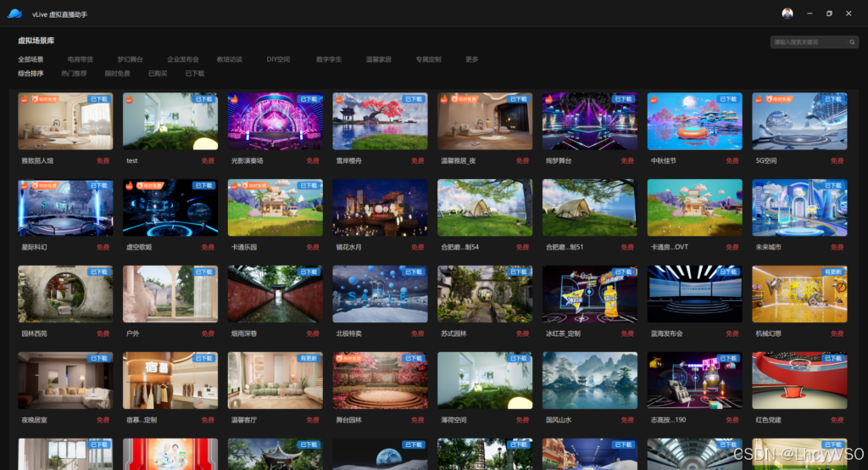Click the search magnifier icon
This screenshot has height=470, width=868.
[x=852, y=42]
